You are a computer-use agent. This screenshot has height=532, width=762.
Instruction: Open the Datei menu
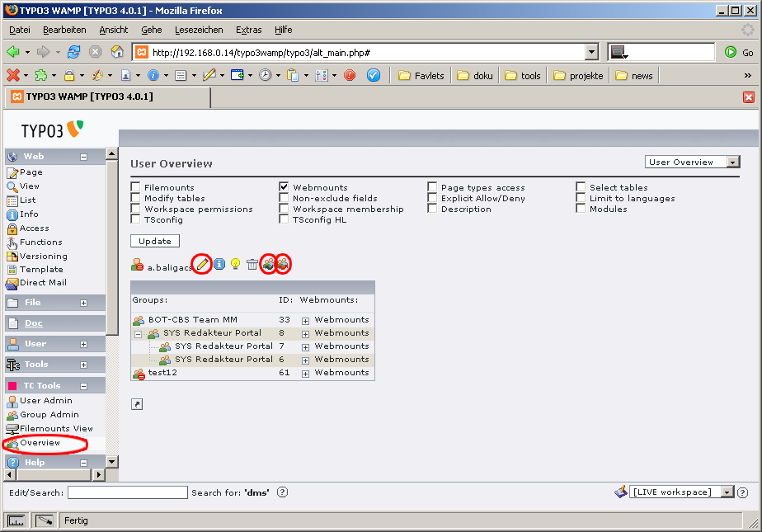click(20, 30)
